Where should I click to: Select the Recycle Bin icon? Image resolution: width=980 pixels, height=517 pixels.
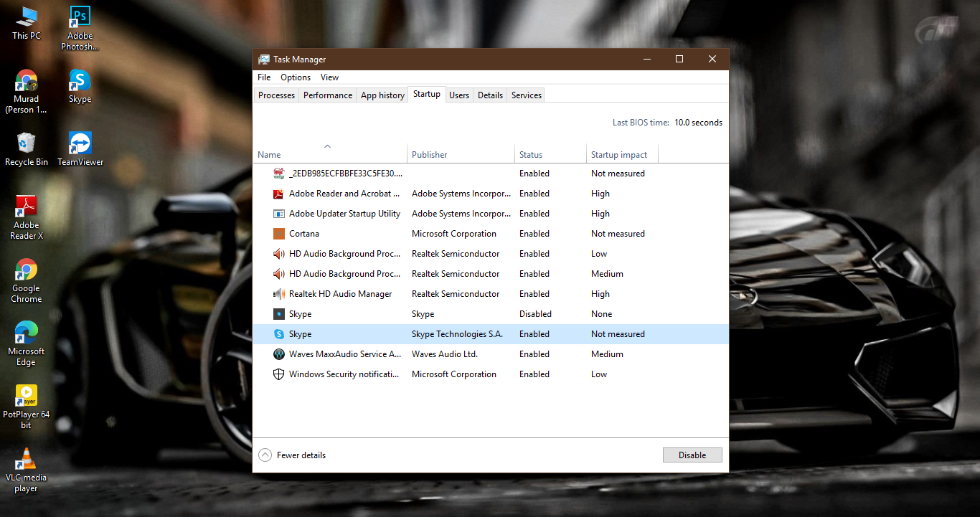pos(27,149)
